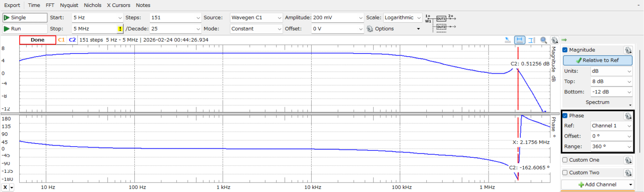Click the yellow Stop frequency warning icon
The image size is (644, 192).
[x=120, y=29]
